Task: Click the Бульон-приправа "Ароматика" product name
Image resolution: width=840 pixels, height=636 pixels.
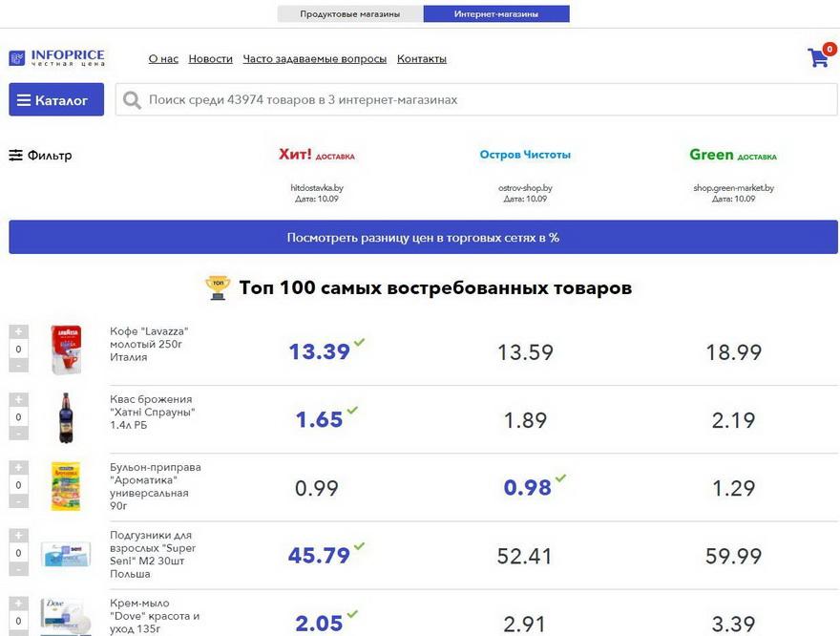Action: click(x=156, y=486)
